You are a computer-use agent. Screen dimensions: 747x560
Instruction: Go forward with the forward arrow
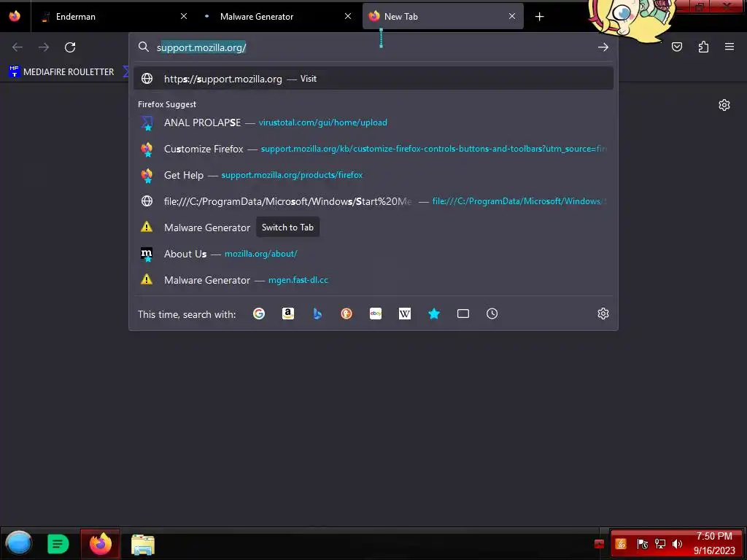coord(44,47)
